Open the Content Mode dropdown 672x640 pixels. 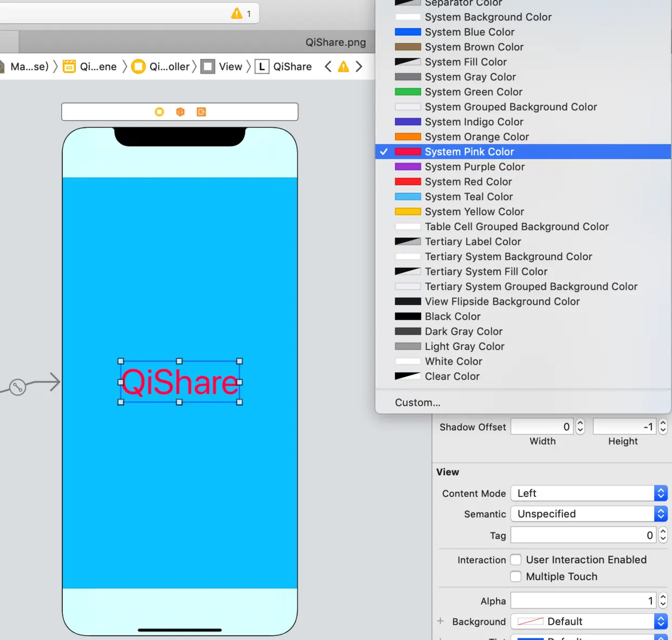(x=589, y=493)
